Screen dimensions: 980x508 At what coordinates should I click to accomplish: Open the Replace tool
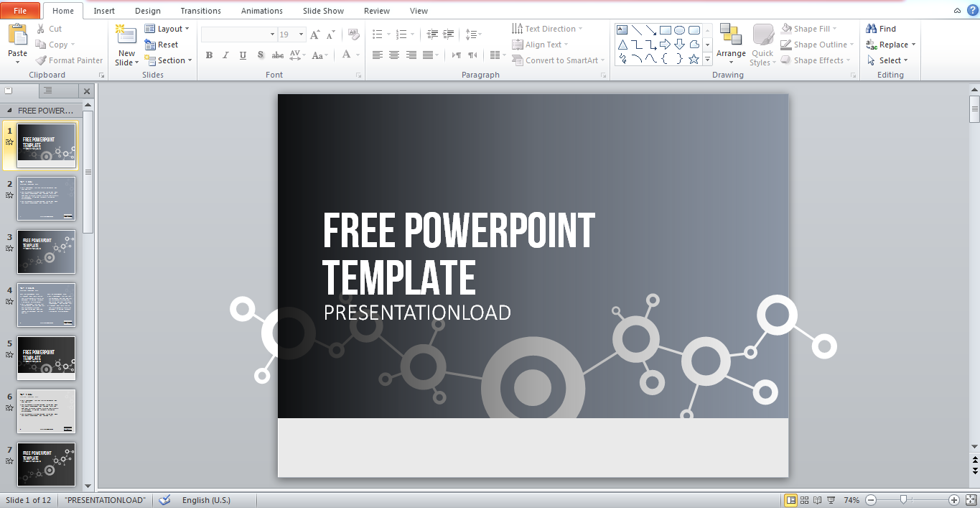point(890,44)
